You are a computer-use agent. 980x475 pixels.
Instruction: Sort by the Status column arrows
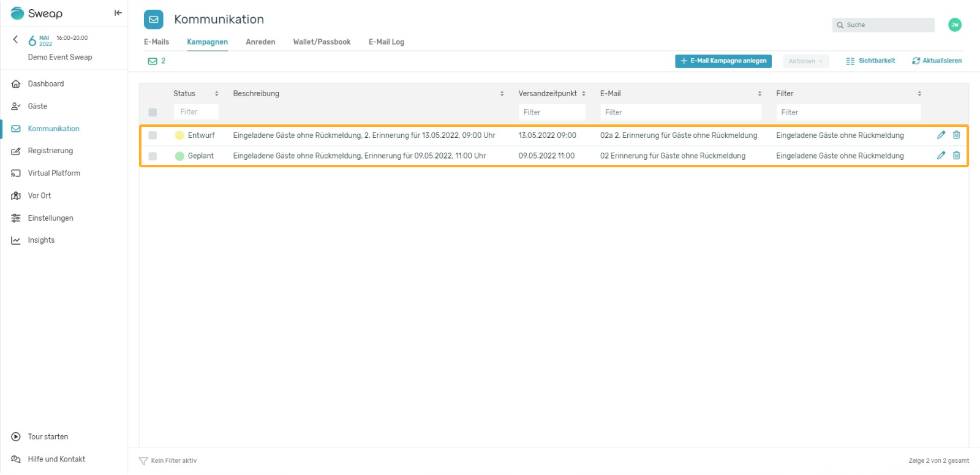coord(216,94)
